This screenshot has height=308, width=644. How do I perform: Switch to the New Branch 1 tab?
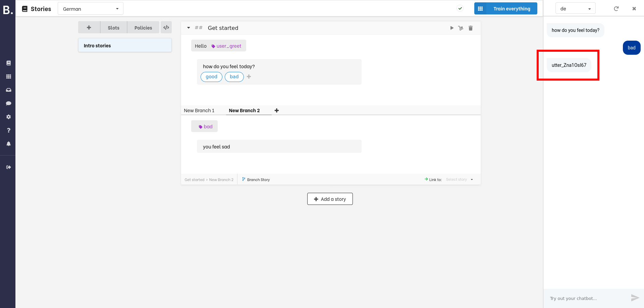[x=199, y=110]
